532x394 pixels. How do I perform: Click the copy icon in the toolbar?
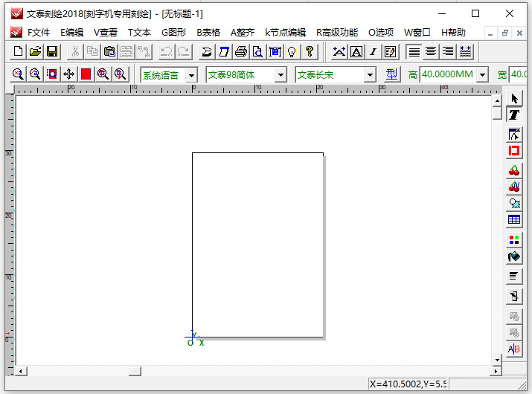(92, 52)
